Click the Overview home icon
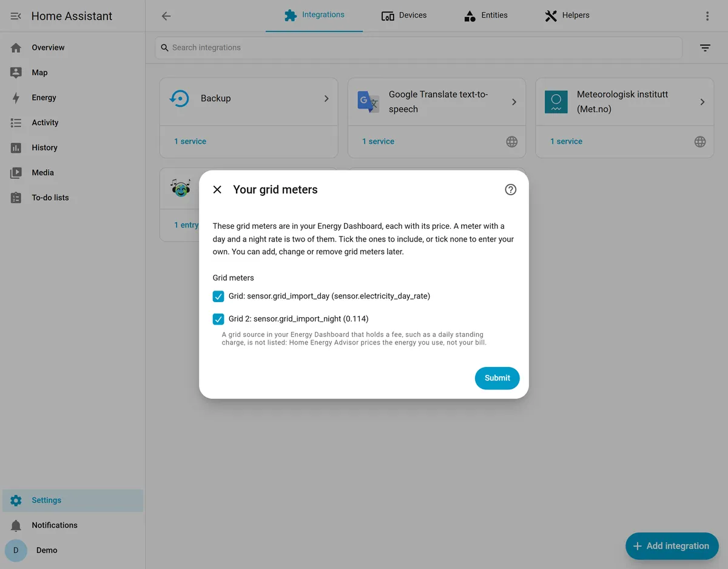 pyautogui.click(x=16, y=47)
